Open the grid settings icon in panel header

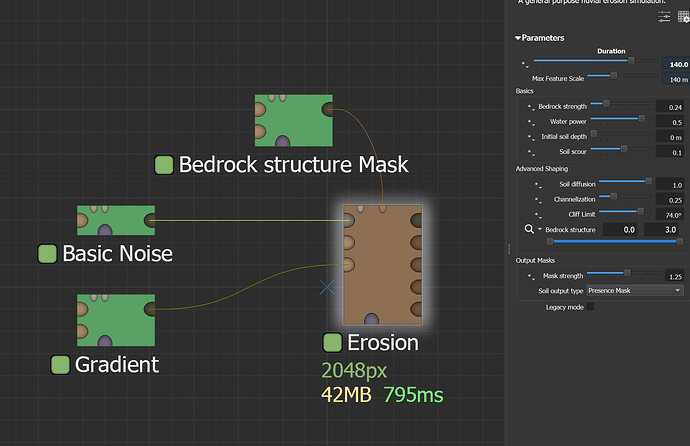click(x=683, y=17)
